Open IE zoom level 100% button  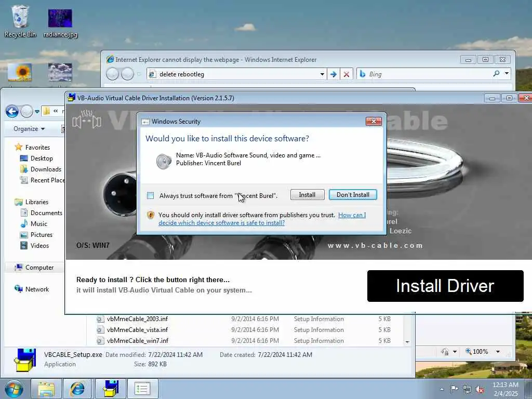click(x=477, y=352)
